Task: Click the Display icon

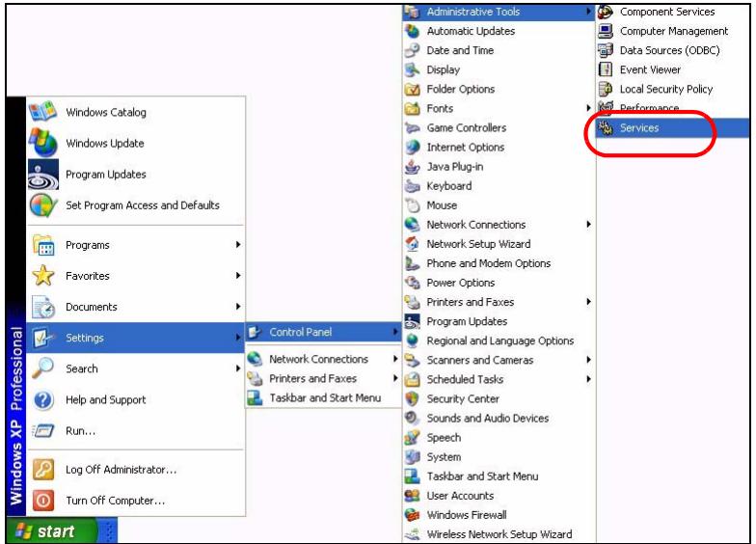Action: pyautogui.click(x=413, y=69)
